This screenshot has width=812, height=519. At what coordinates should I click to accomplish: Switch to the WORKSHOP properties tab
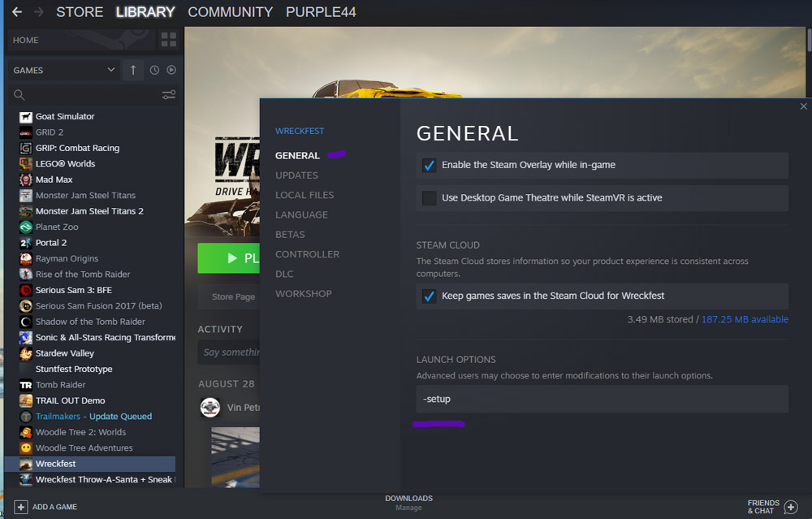(304, 293)
